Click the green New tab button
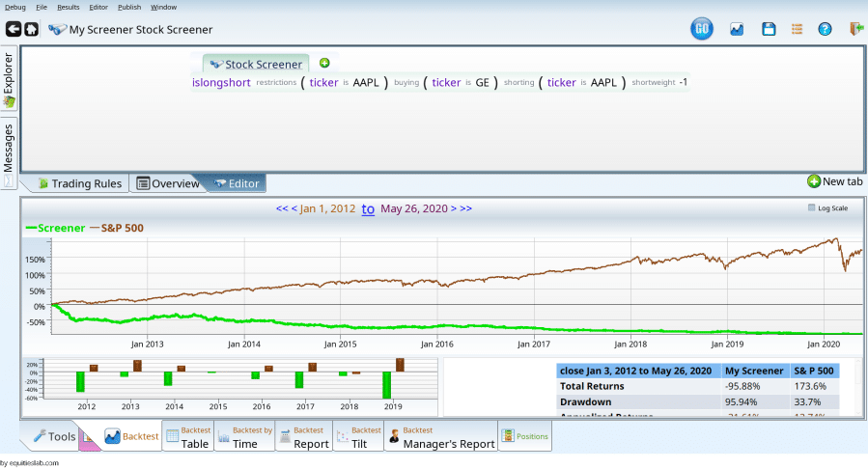This screenshot has width=868, height=469. [x=835, y=181]
